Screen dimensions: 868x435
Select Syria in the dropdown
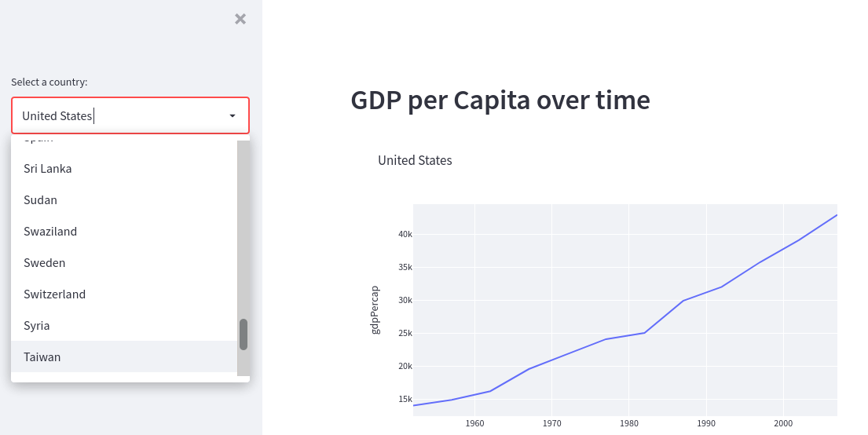pyautogui.click(x=124, y=325)
